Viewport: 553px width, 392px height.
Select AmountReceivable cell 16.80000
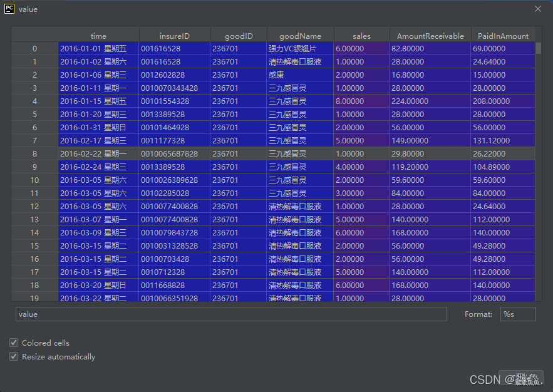pyautogui.click(x=430, y=75)
